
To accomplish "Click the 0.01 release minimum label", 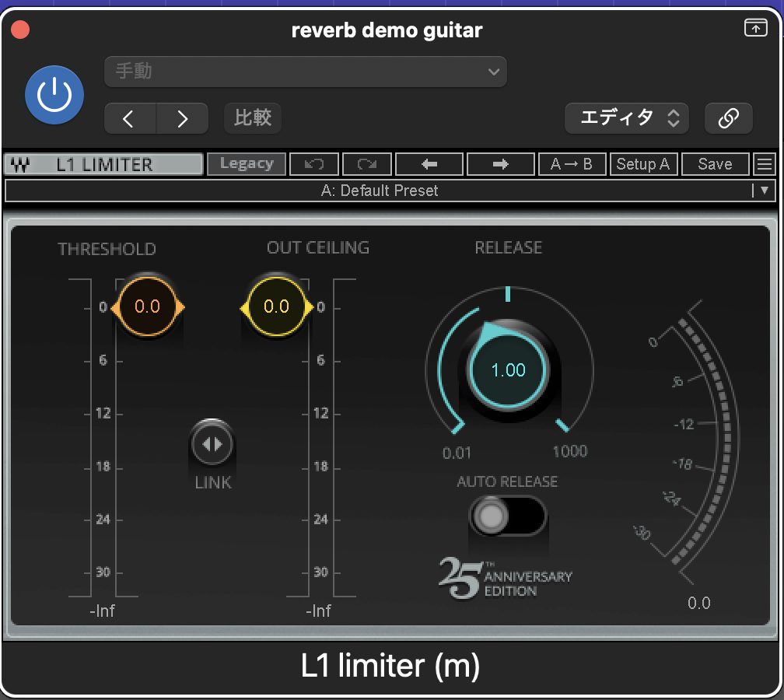I will 457,453.
